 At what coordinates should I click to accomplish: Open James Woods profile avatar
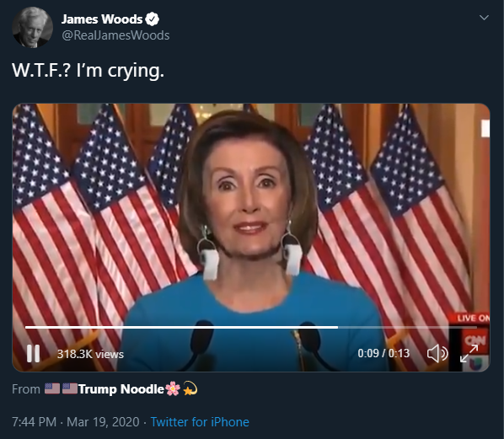[33, 27]
